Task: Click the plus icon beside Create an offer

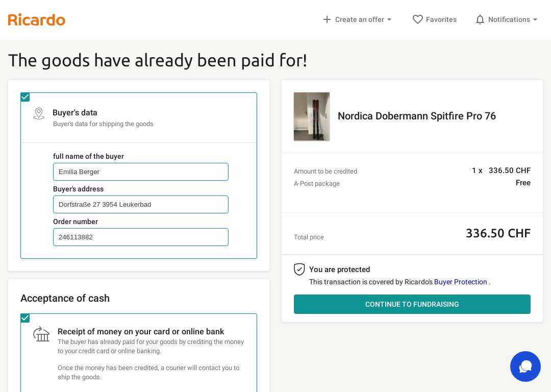Action: (x=327, y=19)
